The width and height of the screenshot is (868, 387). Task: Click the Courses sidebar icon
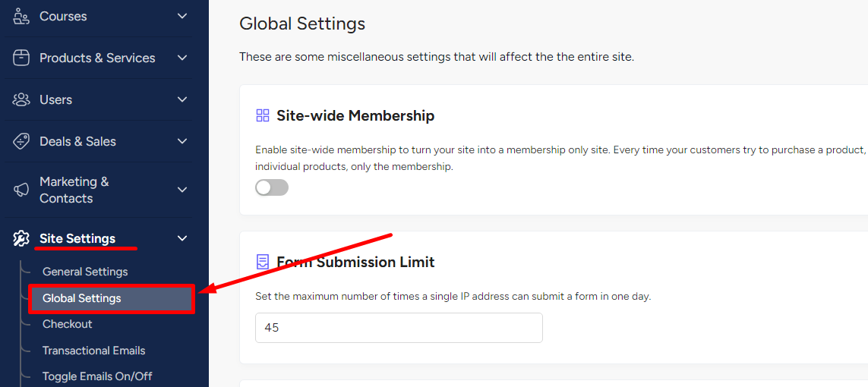[x=21, y=16]
